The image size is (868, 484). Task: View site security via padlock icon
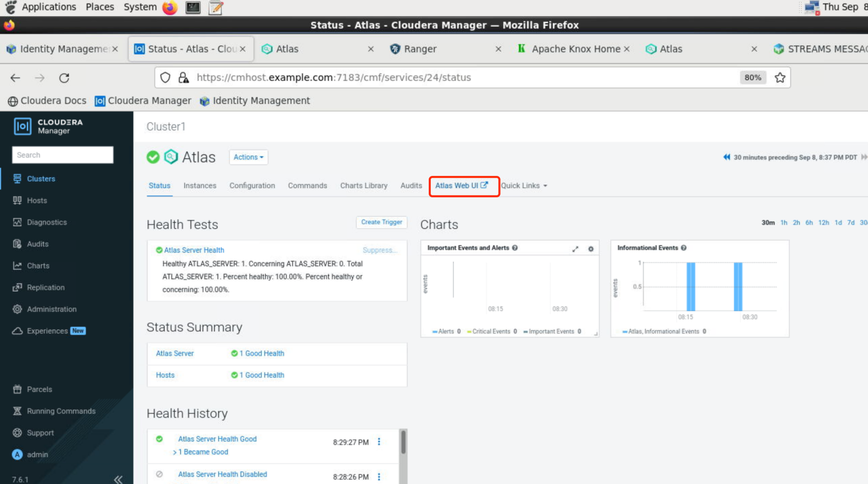click(x=183, y=78)
